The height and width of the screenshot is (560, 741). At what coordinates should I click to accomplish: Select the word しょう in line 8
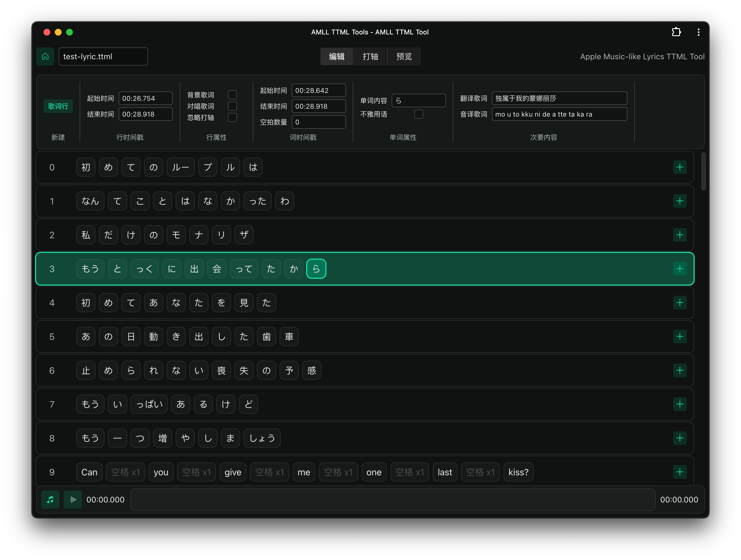(262, 438)
